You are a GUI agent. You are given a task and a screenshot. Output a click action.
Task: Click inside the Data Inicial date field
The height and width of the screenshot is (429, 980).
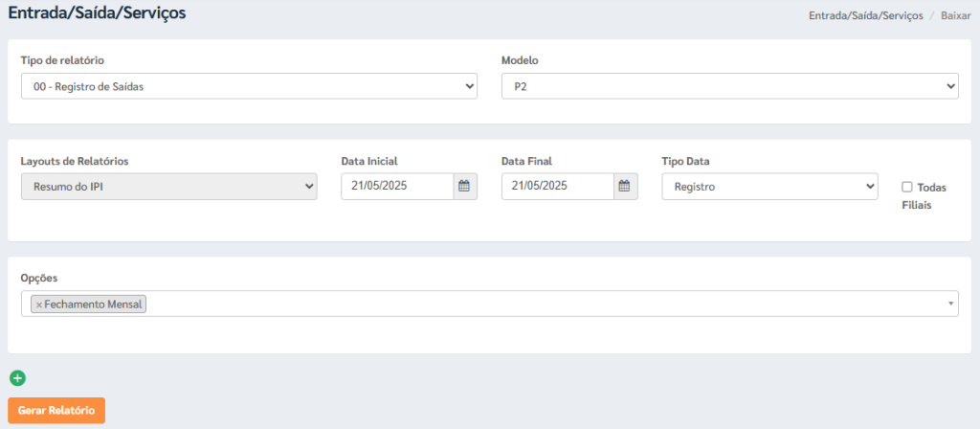click(397, 187)
